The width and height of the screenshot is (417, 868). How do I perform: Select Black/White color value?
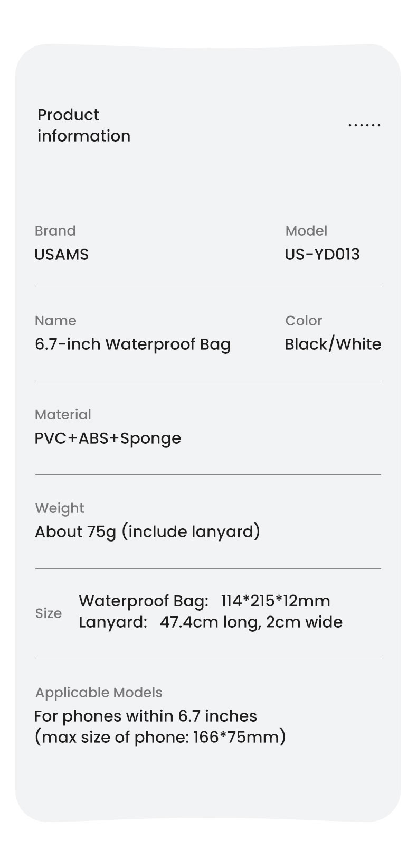(333, 344)
